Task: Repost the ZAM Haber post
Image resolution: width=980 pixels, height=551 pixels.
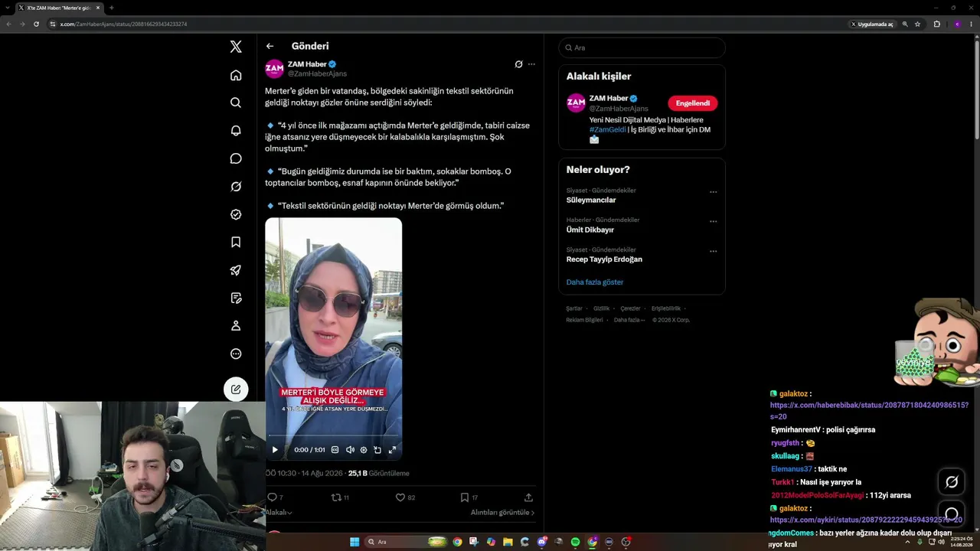Action: 335,497
